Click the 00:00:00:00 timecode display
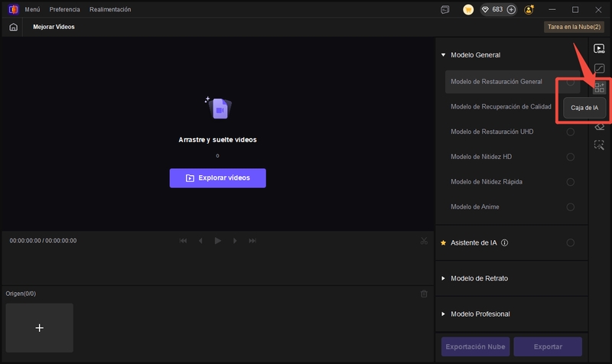Screen dimensions: 612x364 pos(43,241)
